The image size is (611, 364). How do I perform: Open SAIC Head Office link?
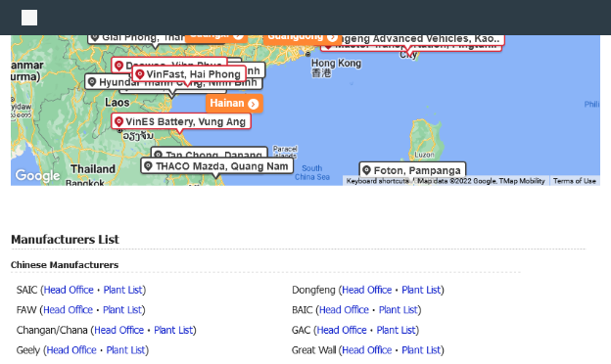click(69, 290)
